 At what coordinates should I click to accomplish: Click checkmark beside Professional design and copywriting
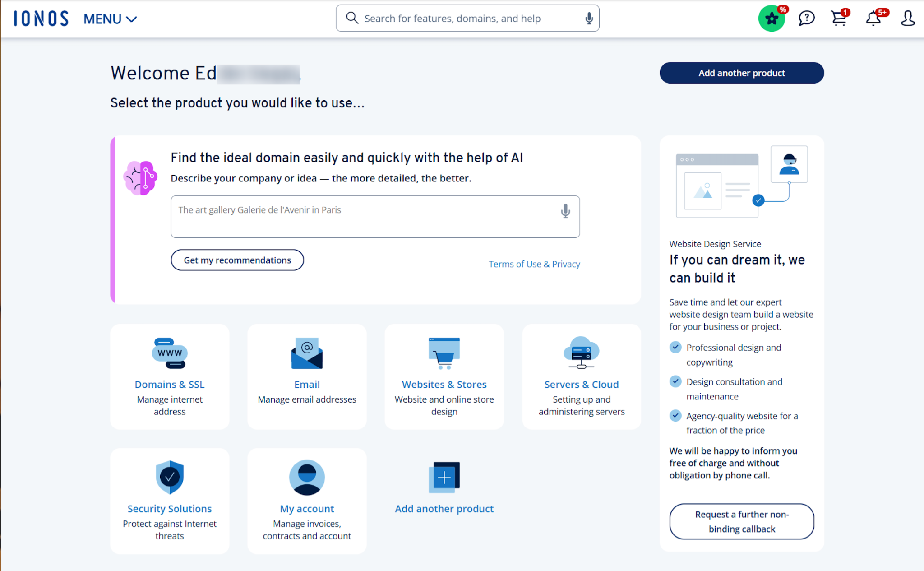(x=675, y=347)
